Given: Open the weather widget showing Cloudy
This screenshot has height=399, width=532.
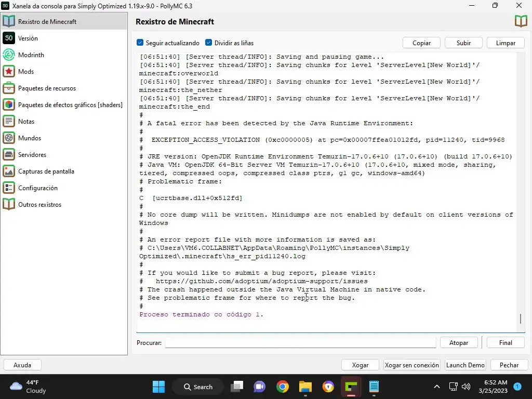Looking at the screenshot, I should coord(28,387).
